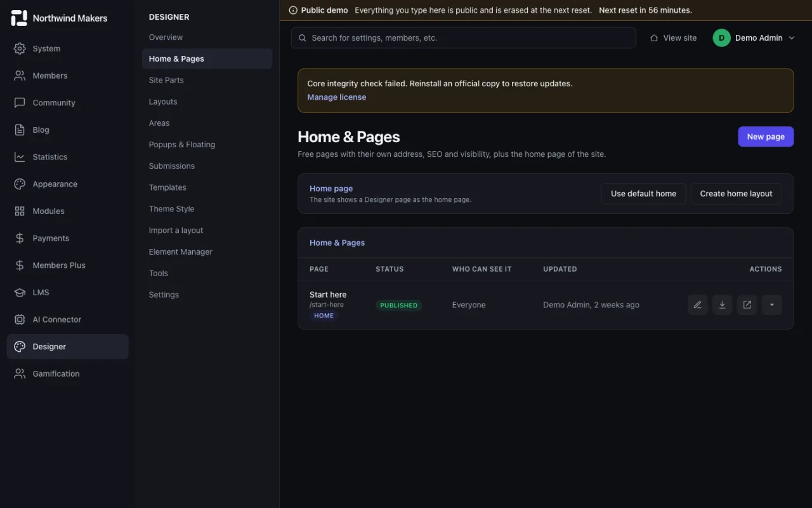Open Submissions in the Designer menu

(x=172, y=166)
